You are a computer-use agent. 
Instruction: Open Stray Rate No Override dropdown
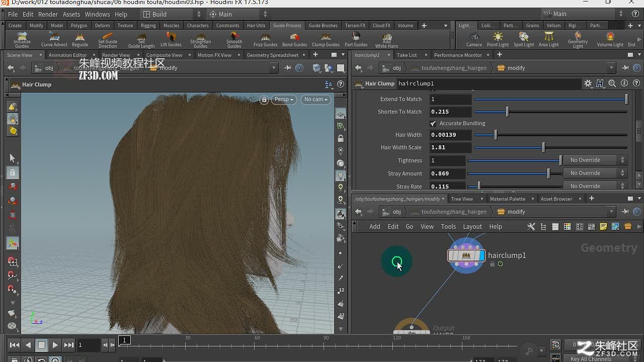tap(597, 186)
